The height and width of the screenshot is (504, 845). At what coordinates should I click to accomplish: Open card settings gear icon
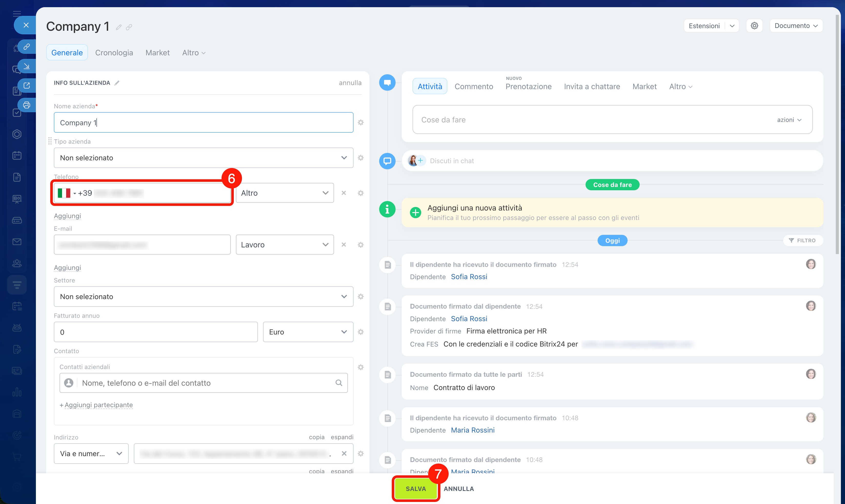click(754, 26)
